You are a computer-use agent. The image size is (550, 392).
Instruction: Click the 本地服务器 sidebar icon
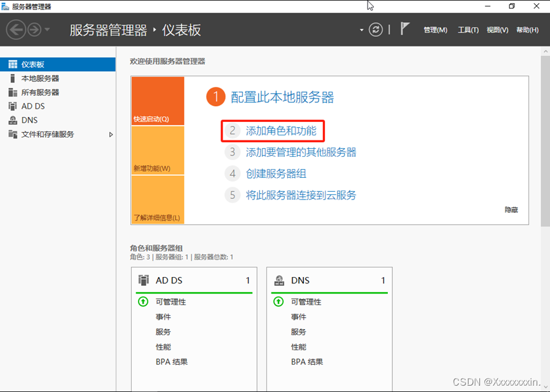[x=13, y=78]
